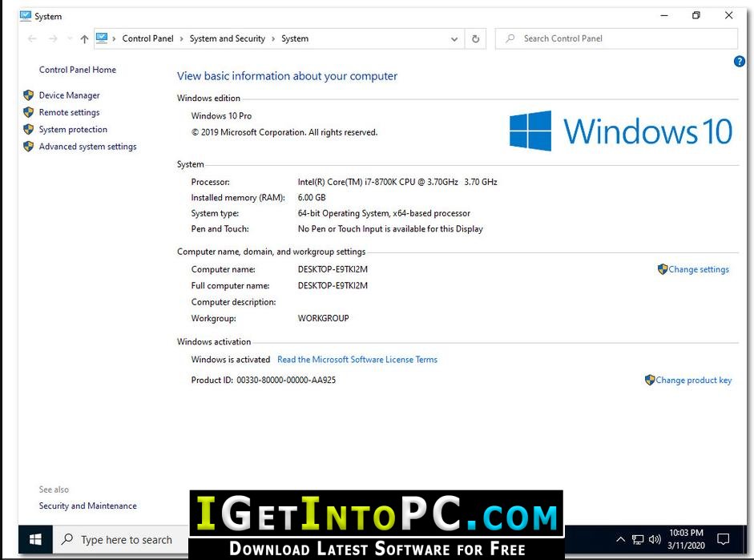This screenshot has height=560, width=754.
Task: Select the Windows 10 Pro edition text
Action: tap(221, 116)
